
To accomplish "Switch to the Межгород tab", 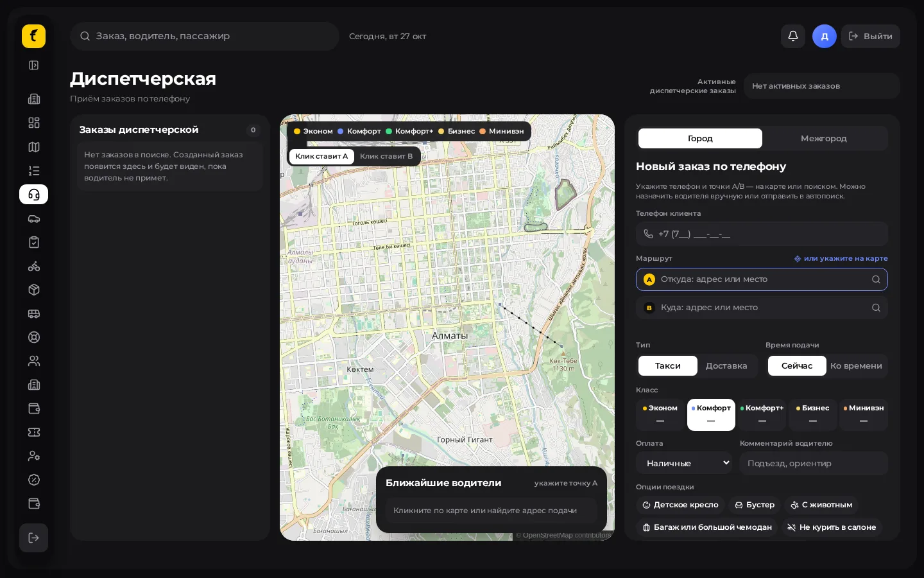I will 824,138.
